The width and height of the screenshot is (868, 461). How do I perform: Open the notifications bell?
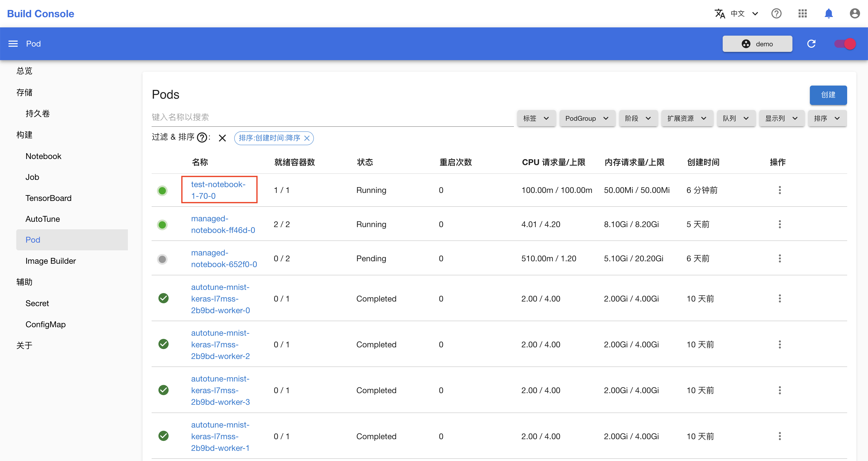[x=829, y=14]
